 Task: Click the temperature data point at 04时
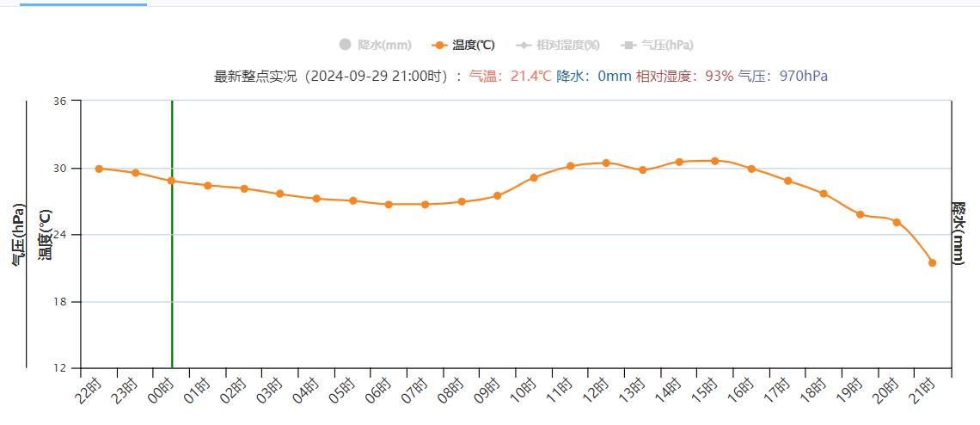pyautogui.click(x=316, y=199)
